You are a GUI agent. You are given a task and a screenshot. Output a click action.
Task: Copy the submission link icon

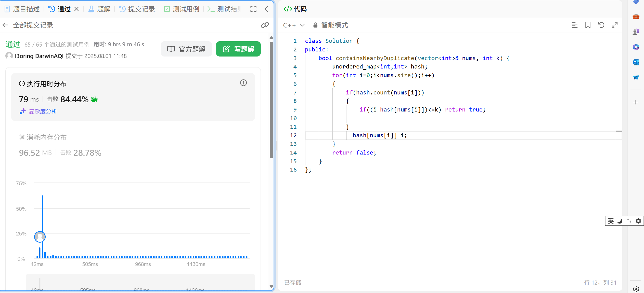point(265,25)
